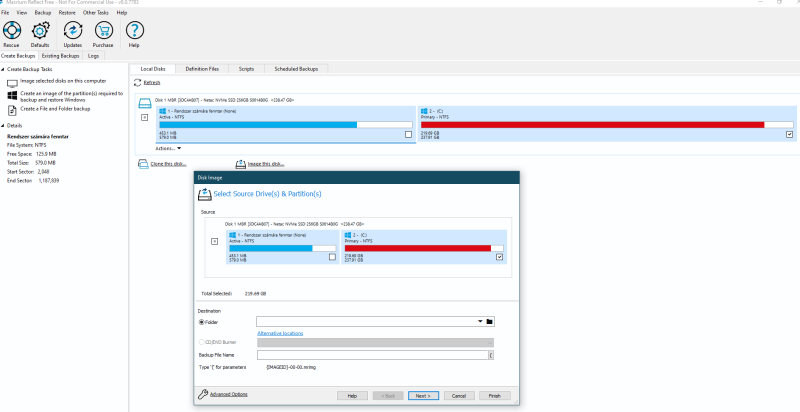Click the Disk Image dialog header icon

point(204,194)
